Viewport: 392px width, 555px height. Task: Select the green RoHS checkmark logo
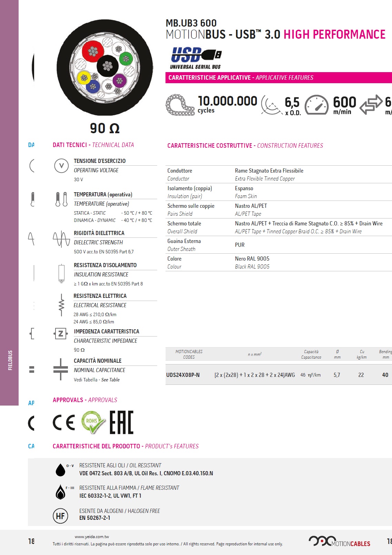pos(93,422)
